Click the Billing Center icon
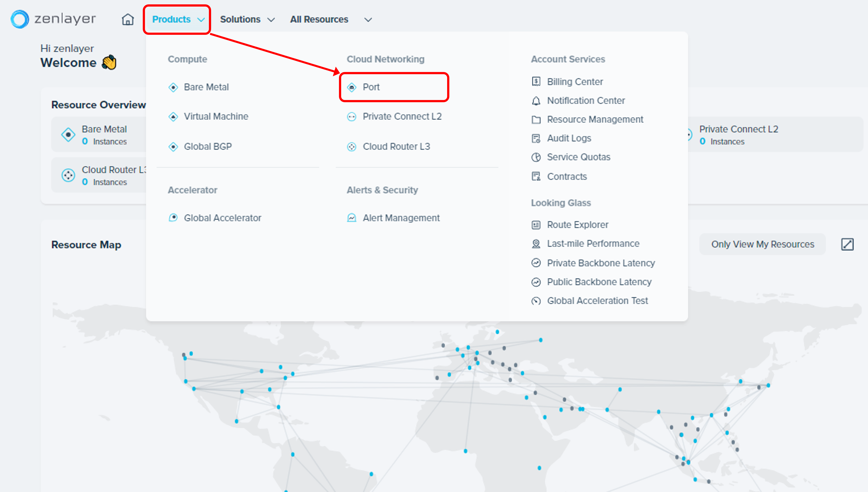Screen dimensions: 868x492 coord(536,81)
